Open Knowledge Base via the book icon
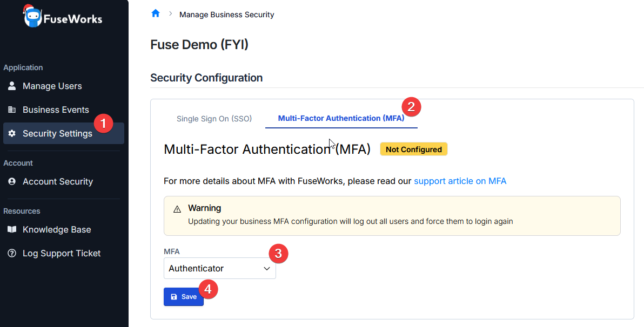 11,229
